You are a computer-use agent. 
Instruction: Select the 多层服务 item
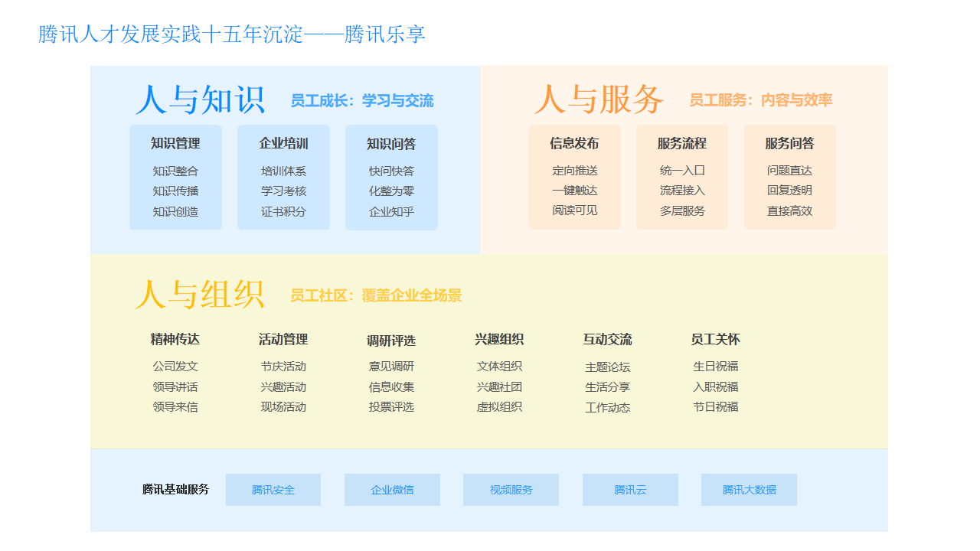tap(682, 210)
